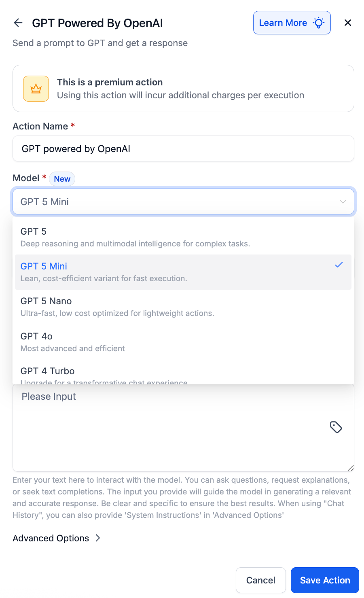
Task: Click the X icon to close the action panel
Action: tap(348, 23)
